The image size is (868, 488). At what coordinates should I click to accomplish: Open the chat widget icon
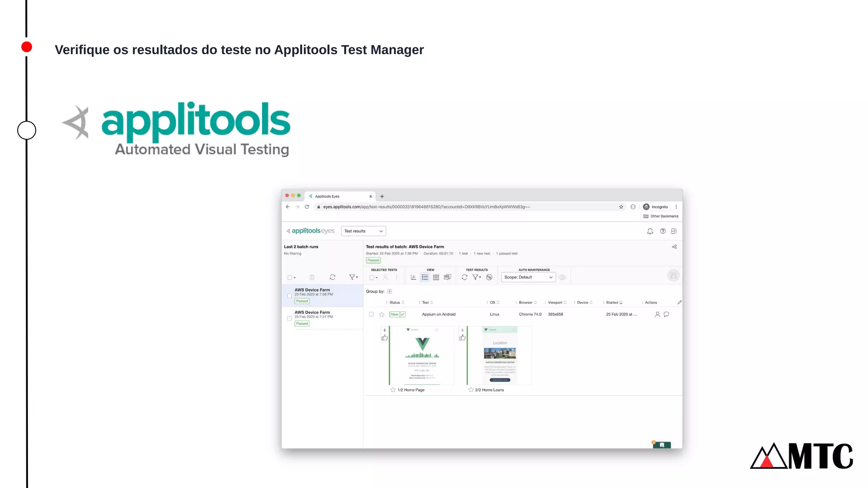pos(662,445)
